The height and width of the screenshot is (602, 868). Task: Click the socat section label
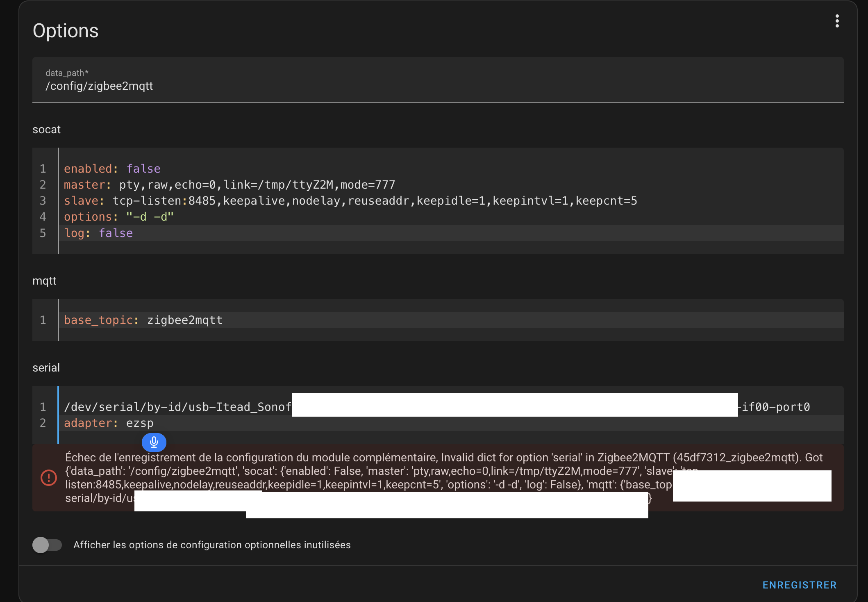pyautogui.click(x=46, y=130)
